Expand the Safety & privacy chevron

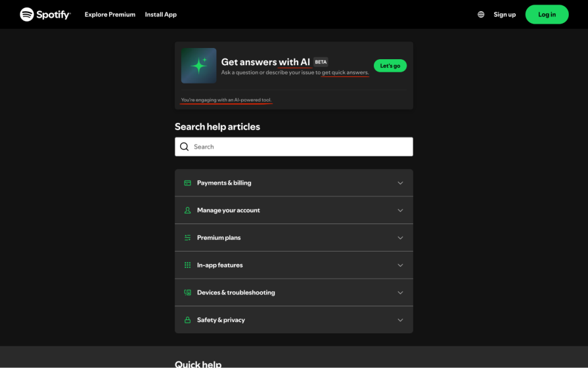[400, 320]
